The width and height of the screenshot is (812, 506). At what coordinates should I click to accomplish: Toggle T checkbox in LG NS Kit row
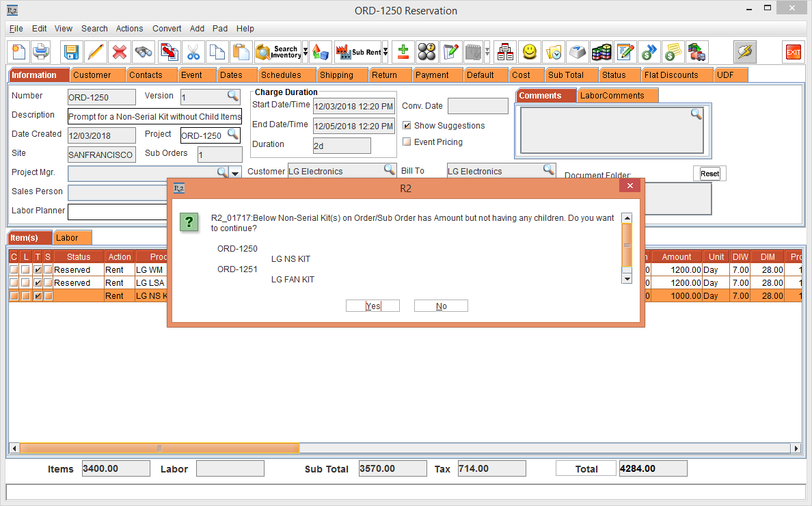coord(38,295)
